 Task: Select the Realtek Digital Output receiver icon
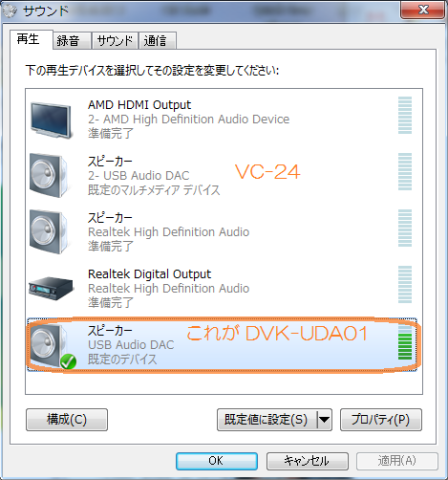(51, 288)
